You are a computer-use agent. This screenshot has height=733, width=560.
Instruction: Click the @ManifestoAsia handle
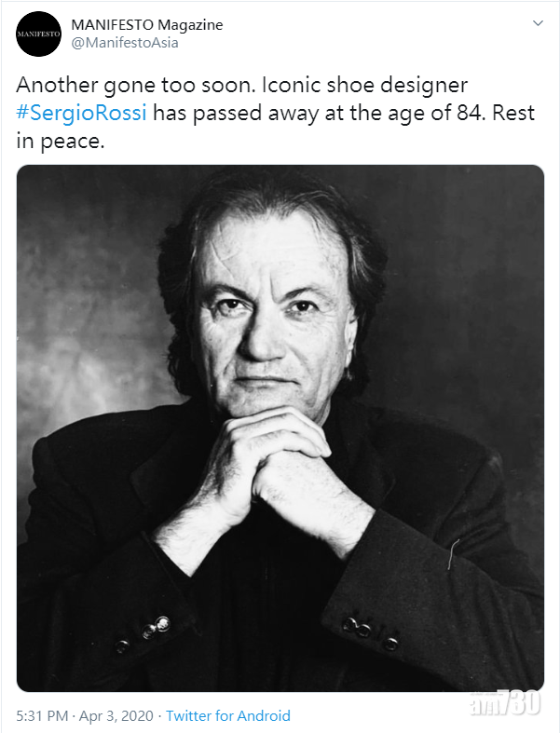tap(124, 43)
